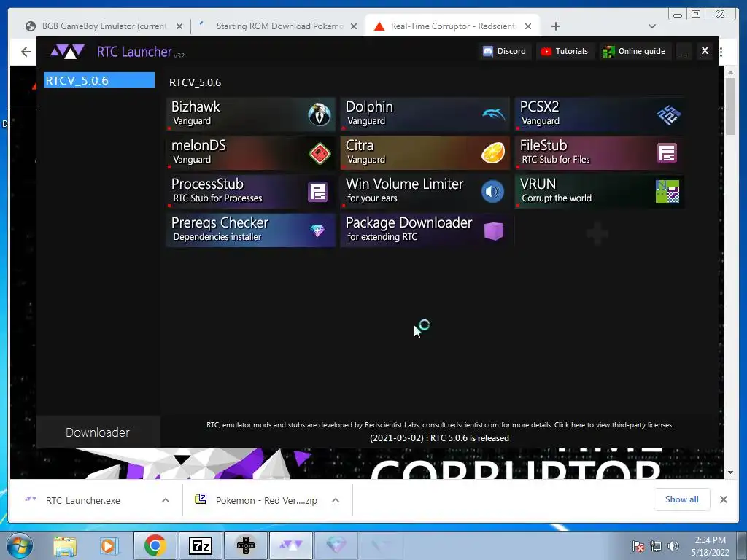Viewport: 747px width, 560px height.
Task: Launch Bizhawk Vanguard via its tuxedo icon
Action: click(320, 114)
